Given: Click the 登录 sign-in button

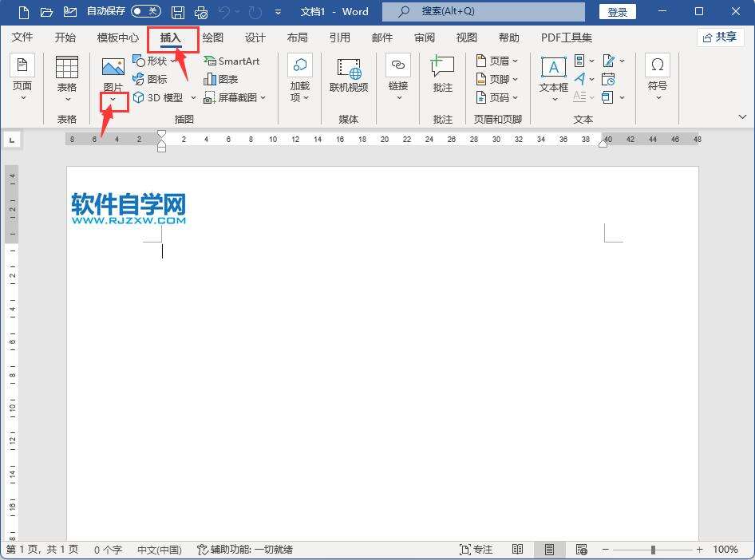Looking at the screenshot, I should click(x=617, y=12).
